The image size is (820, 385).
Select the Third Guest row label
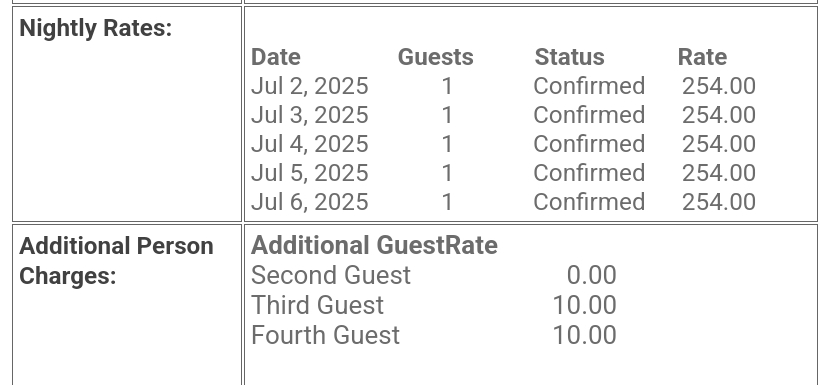pyautogui.click(x=317, y=305)
